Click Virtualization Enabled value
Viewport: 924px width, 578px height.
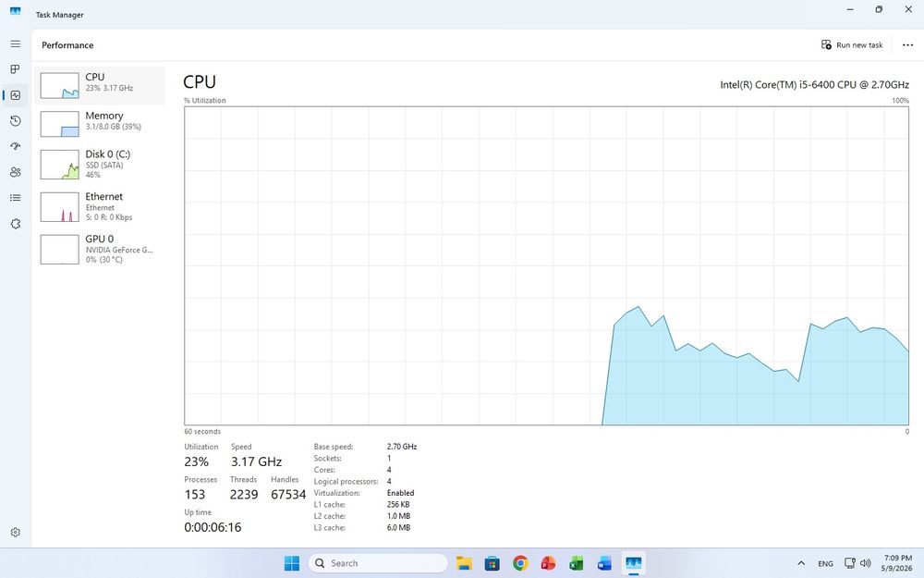[401, 493]
